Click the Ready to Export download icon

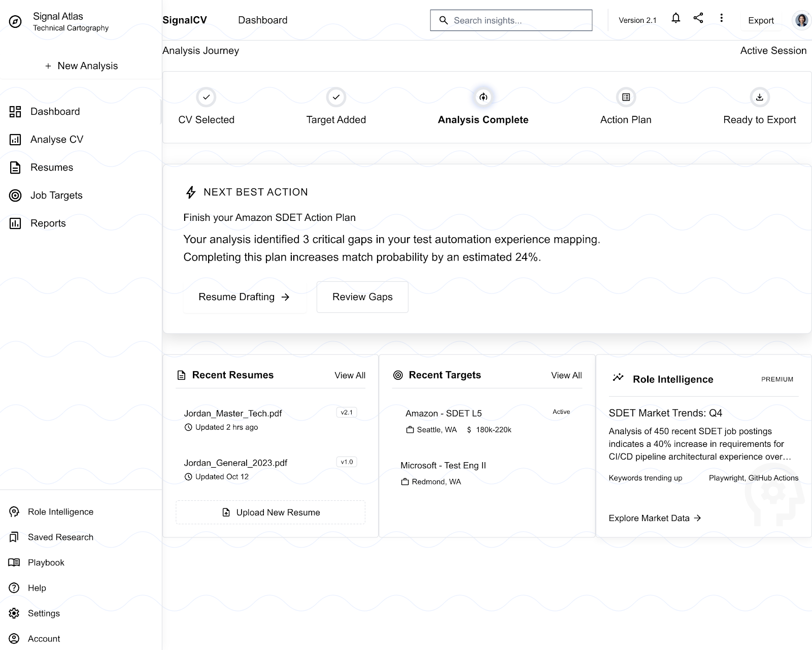(x=759, y=97)
